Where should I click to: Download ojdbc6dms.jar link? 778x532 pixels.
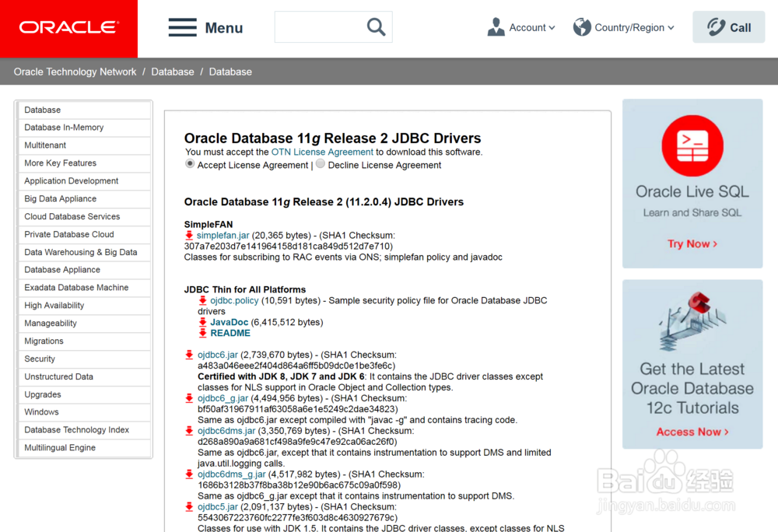(226, 431)
